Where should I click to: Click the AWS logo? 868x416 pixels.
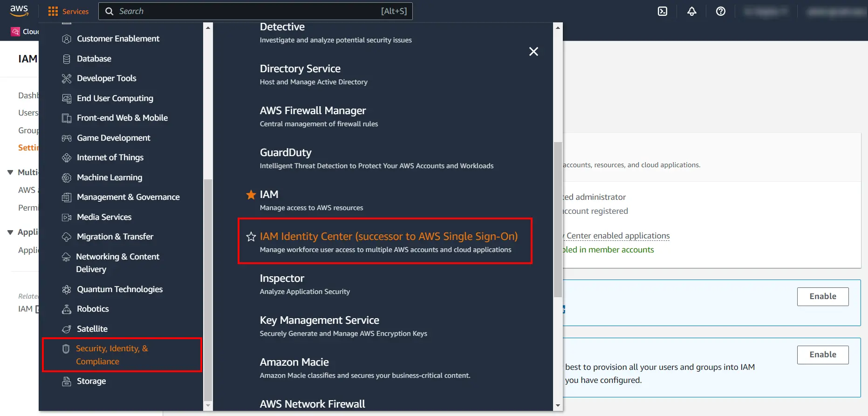pos(19,11)
